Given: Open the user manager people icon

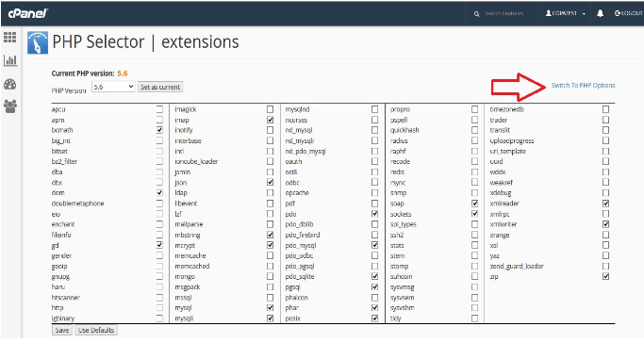Looking at the screenshot, I should click(x=9, y=106).
